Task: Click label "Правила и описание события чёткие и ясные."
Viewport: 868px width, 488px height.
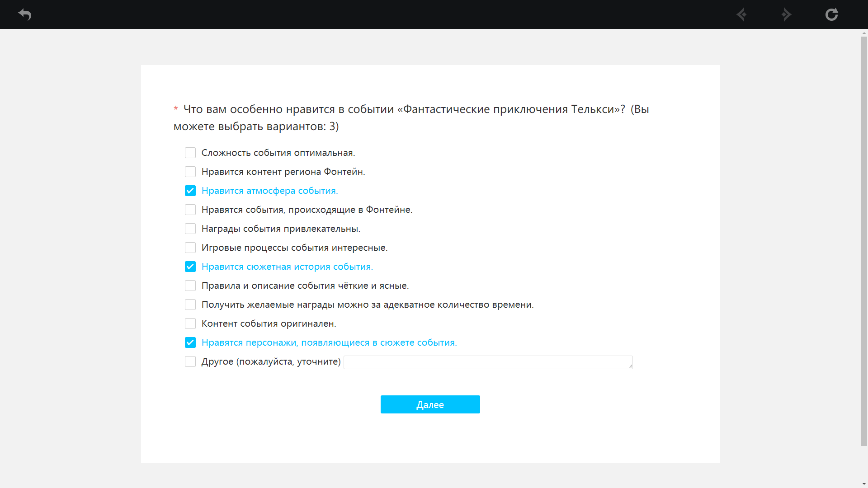Action: coord(305,286)
